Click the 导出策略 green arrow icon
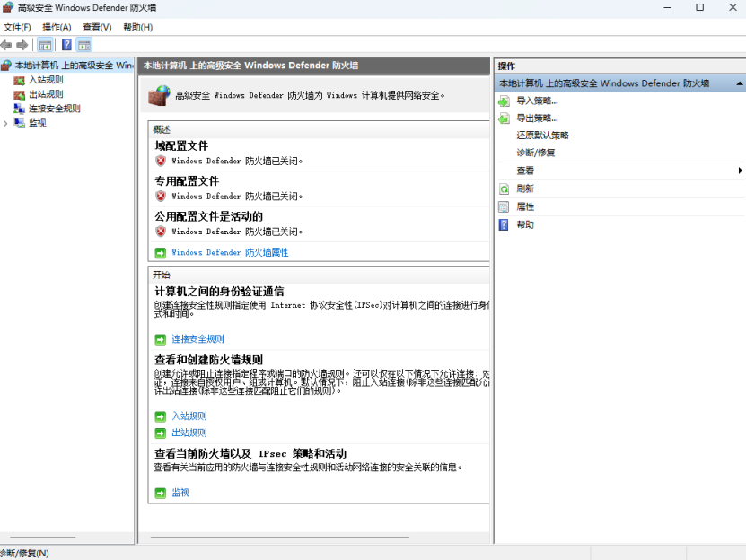The image size is (746, 560). [504, 118]
